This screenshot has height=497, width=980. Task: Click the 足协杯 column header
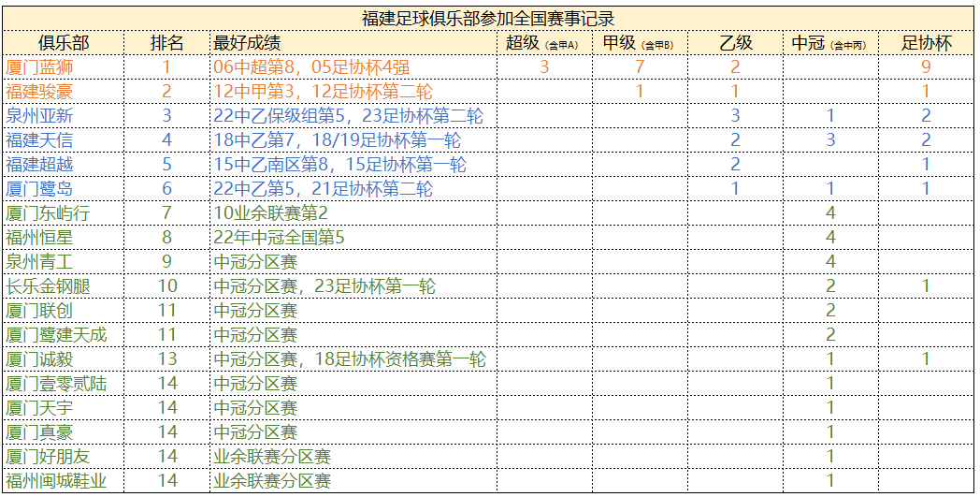click(927, 42)
